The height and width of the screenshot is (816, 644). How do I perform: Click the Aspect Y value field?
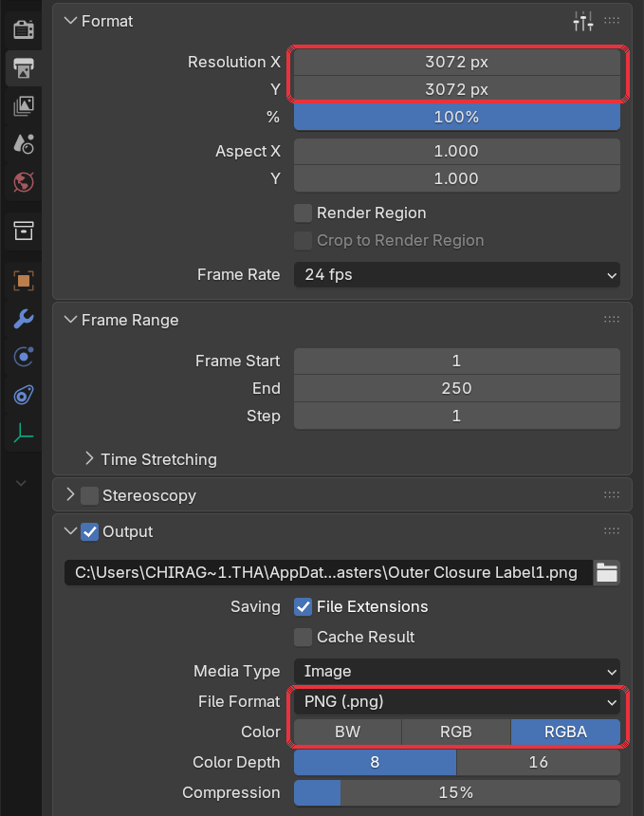click(457, 178)
